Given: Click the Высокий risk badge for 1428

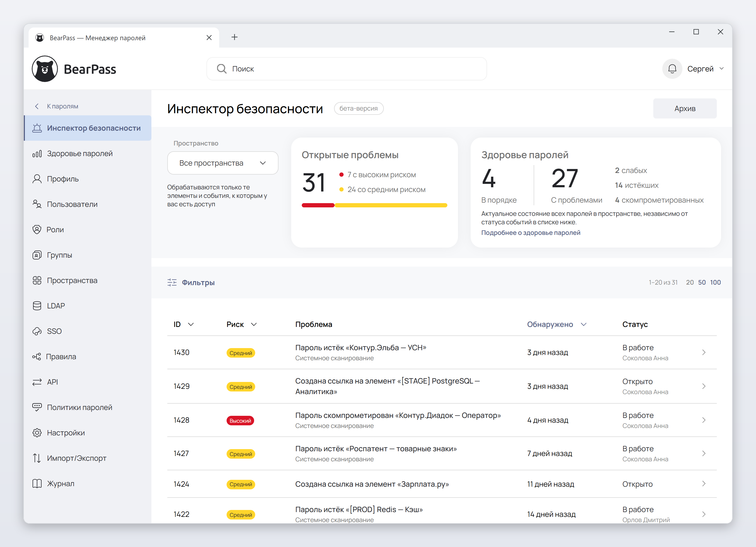Looking at the screenshot, I should pos(240,421).
